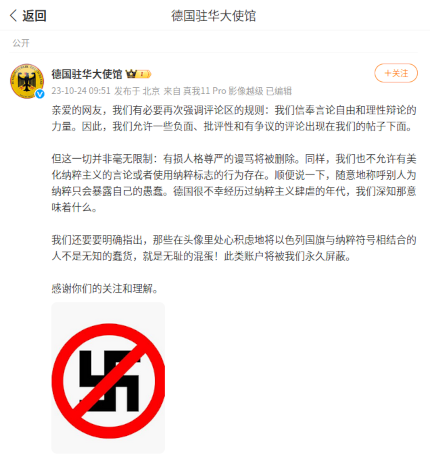Image resolution: width=430 pixels, height=457 pixels.
Task: Open the attached prohibition sign image
Action: [108, 377]
